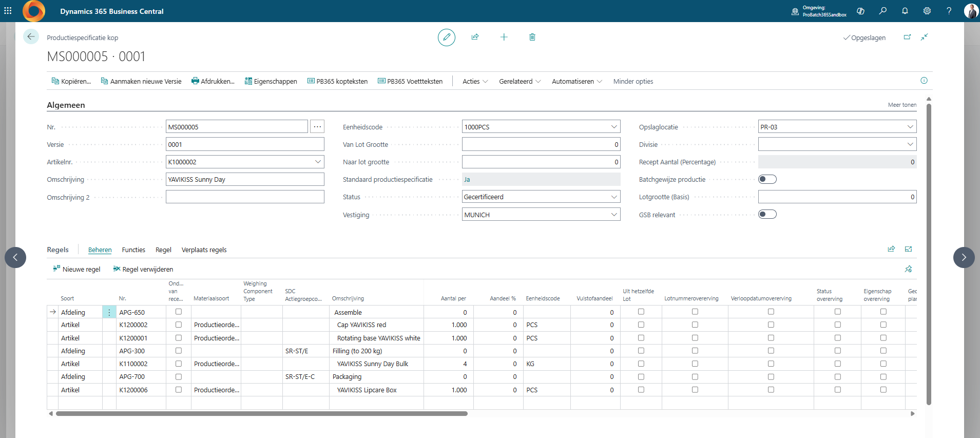Show the info factbox pane icon
Viewport: 980px width, 438px height.
pos(924,81)
